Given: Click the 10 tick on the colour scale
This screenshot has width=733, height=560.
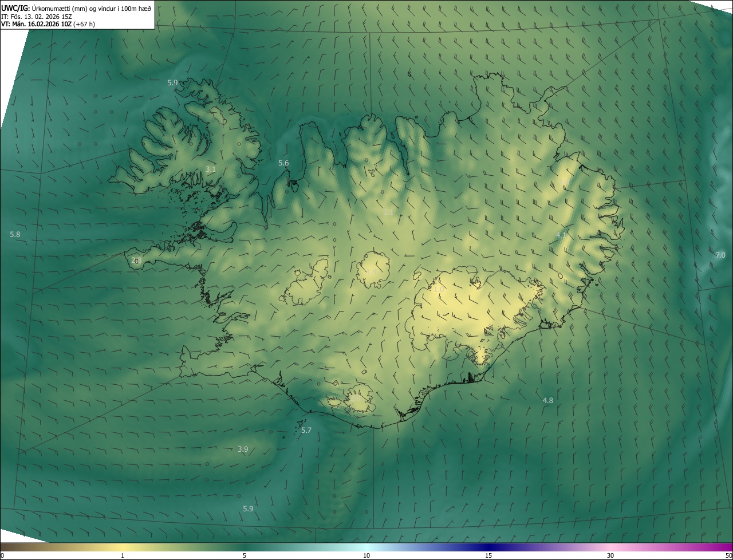Looking at the screenshot, I should pos(366,556).
